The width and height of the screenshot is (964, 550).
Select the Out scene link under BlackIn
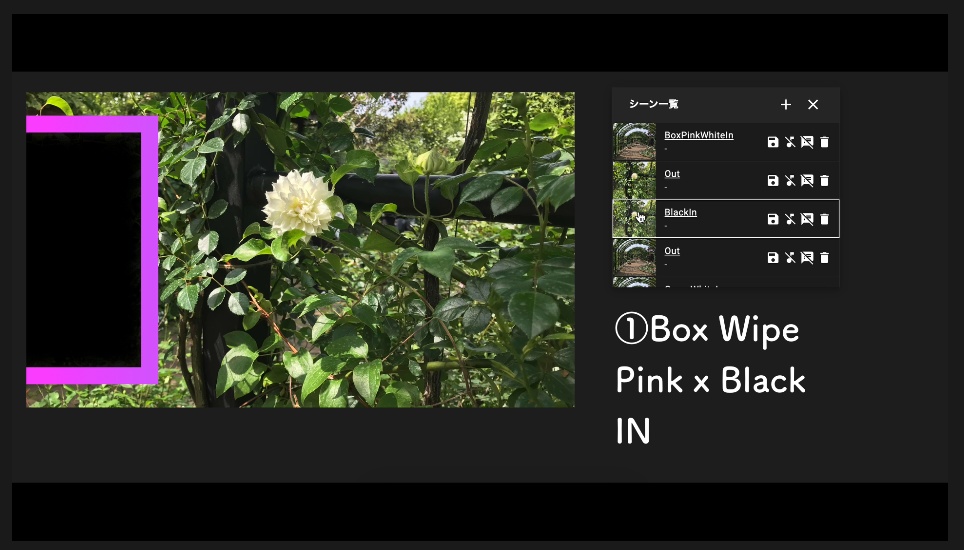coord(672,251)
